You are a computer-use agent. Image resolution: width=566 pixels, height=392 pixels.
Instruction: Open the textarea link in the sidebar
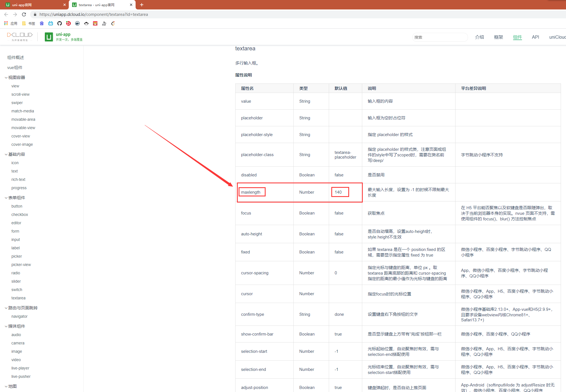coord(18,298)
